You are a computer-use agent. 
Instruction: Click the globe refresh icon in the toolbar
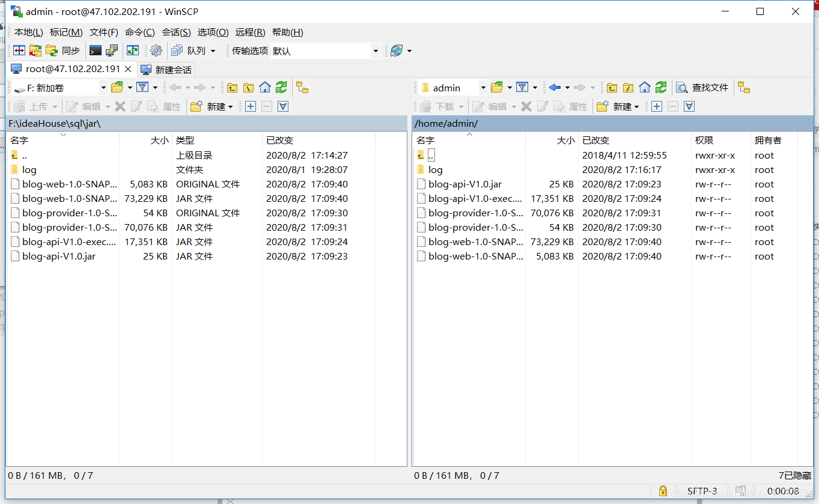click(396, 50)
